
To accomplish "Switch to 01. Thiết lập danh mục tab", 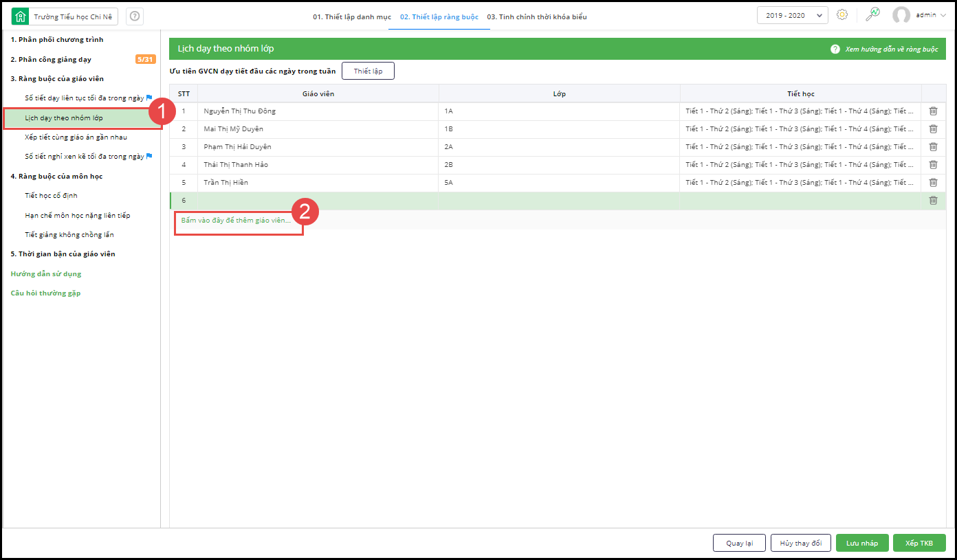I will click(x=352, y=16).
